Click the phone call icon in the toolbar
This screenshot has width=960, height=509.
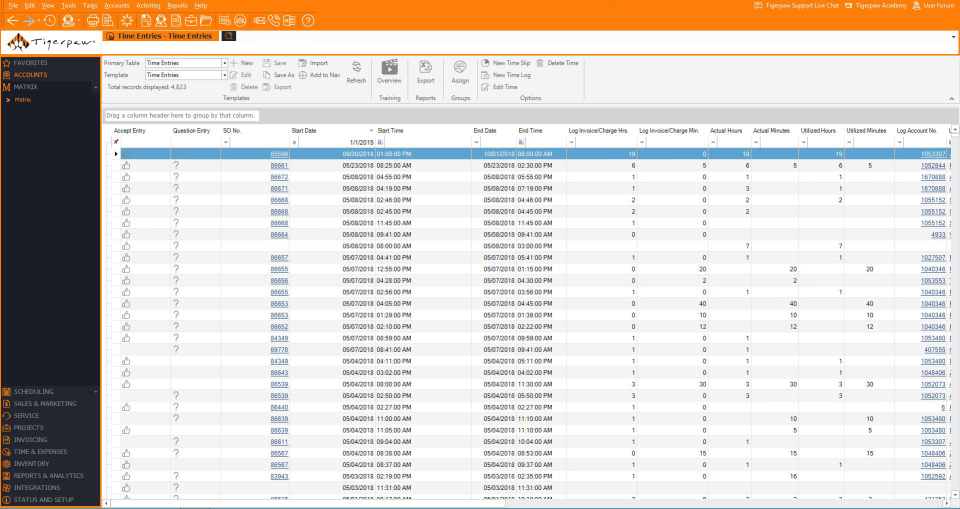[274, 21]
